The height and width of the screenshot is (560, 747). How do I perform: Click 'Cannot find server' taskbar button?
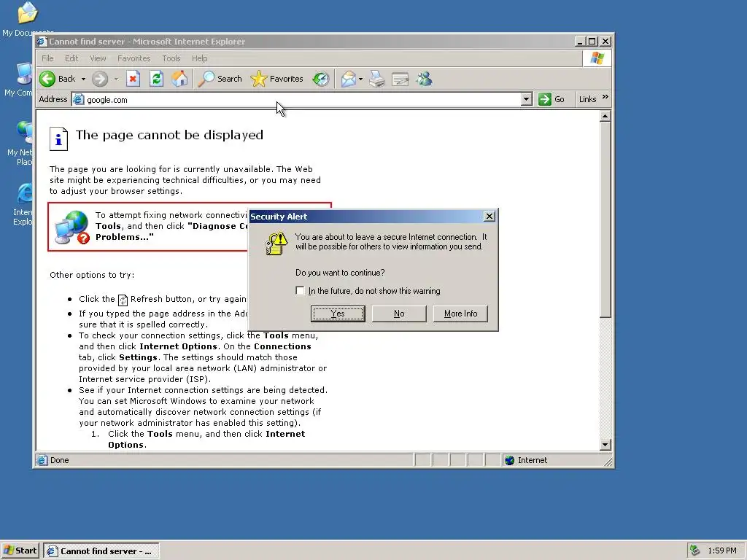coord(101,551)
